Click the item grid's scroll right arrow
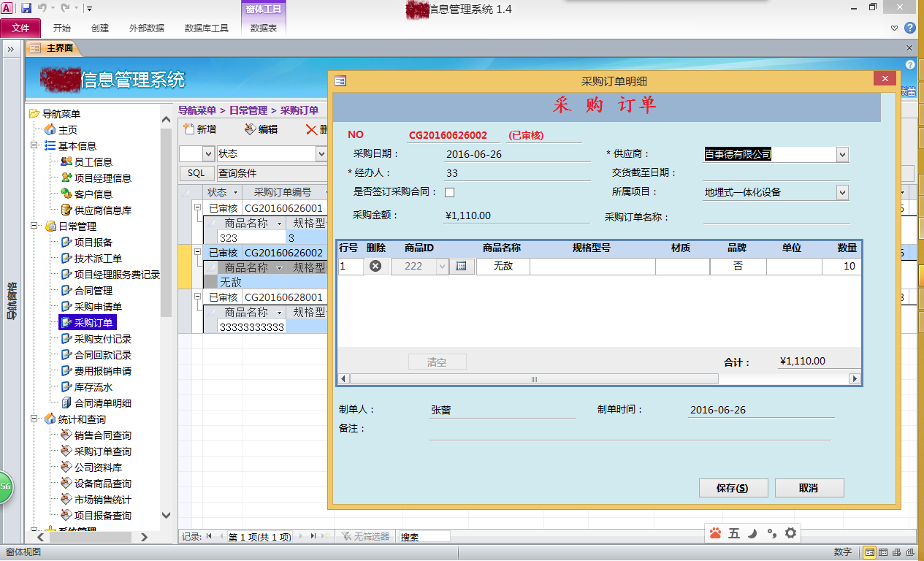 point(854,379)
